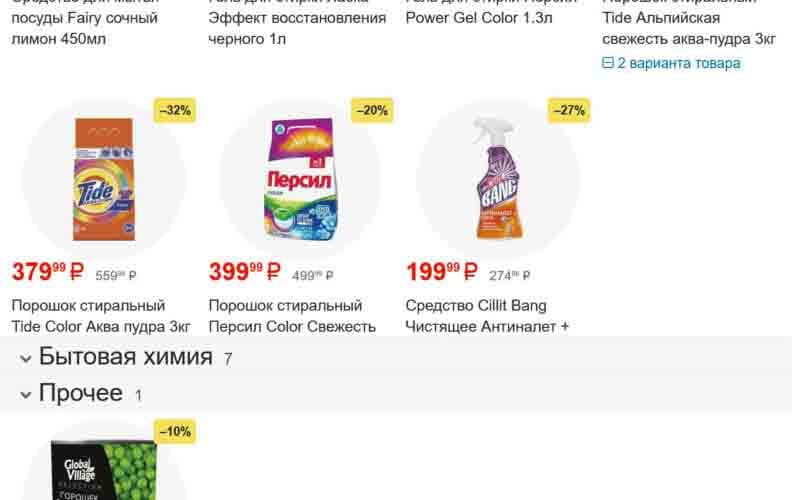Open Tide Color powder product image
This screenshot has height=500, width=800.
pos(104,179)
